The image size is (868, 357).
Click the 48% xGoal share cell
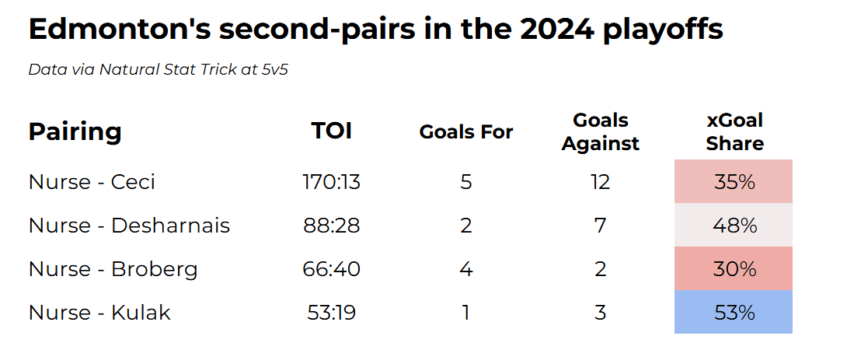(x=734, y=226)
